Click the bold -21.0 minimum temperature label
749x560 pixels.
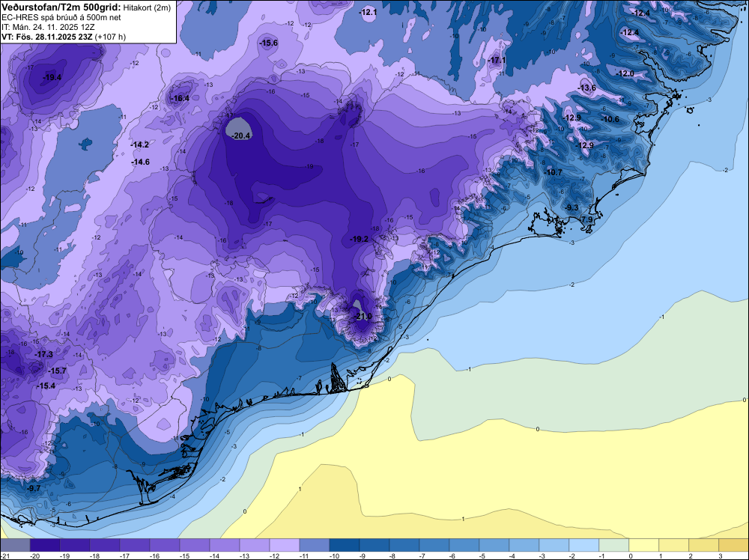point(362,317)
